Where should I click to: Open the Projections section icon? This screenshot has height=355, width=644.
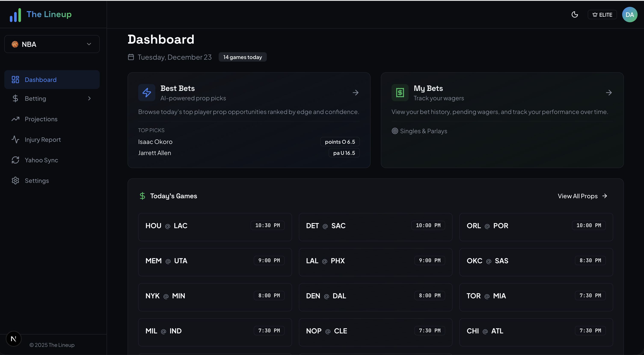click(15, 119)
